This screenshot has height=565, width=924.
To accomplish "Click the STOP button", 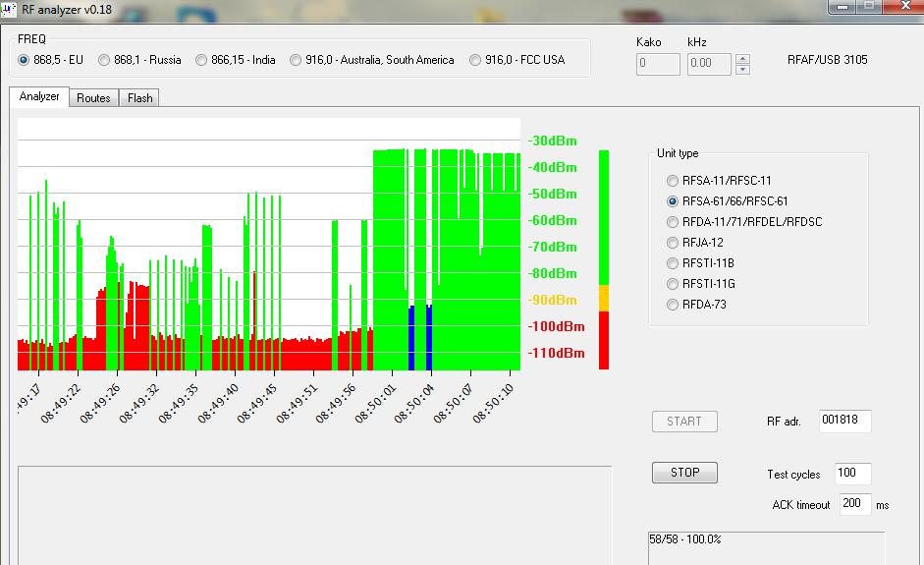I will pos(684,473).
